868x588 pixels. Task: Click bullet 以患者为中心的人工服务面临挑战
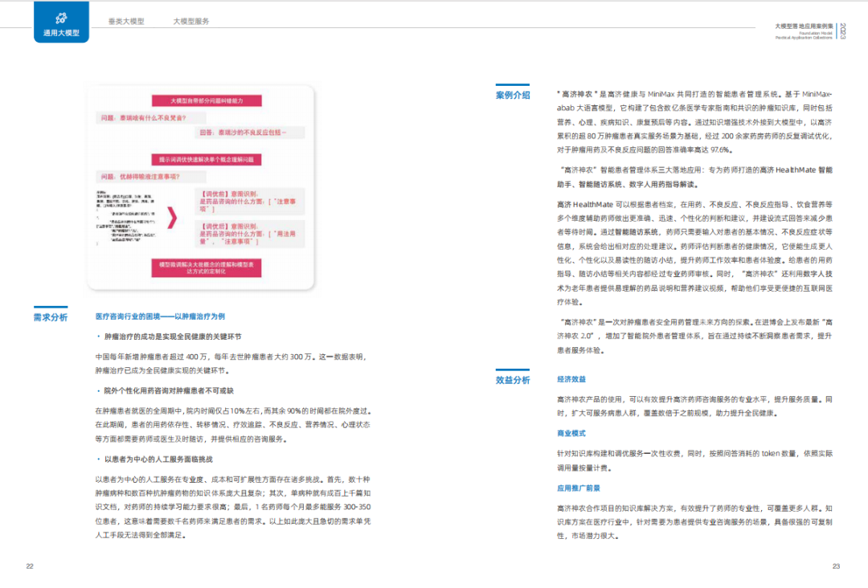pos(158,459)
